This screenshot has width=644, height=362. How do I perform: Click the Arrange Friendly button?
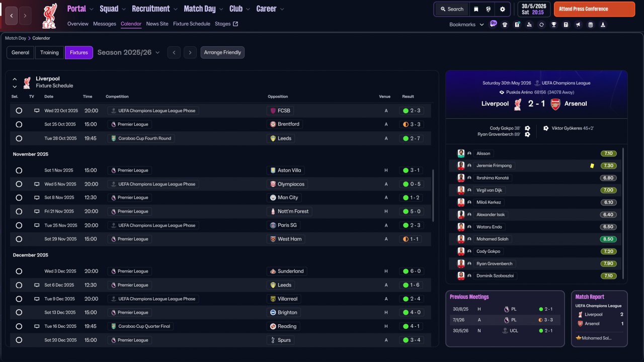222,52
